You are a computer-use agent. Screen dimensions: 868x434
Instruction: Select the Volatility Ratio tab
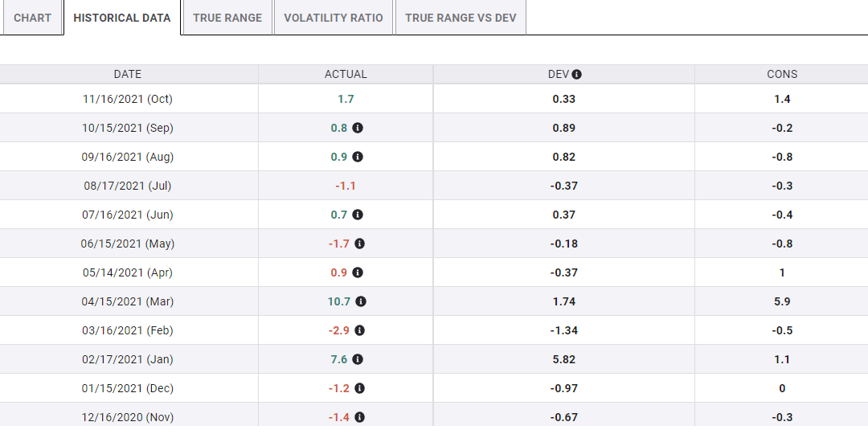coord(334,18)
